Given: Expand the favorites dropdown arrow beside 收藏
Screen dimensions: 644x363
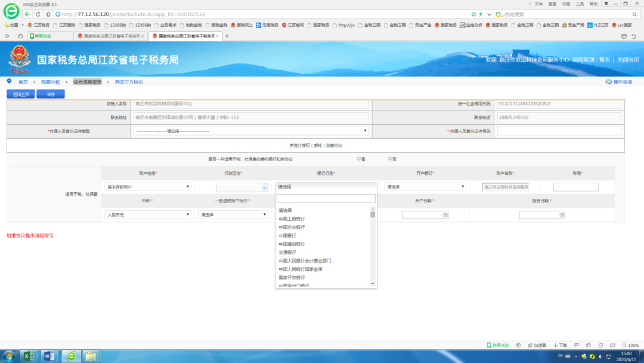Looking at the screenshot, I should coord(23,25).
